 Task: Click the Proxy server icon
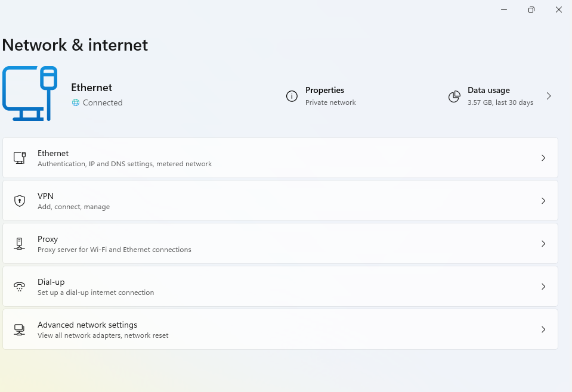(x=20, y=244)
